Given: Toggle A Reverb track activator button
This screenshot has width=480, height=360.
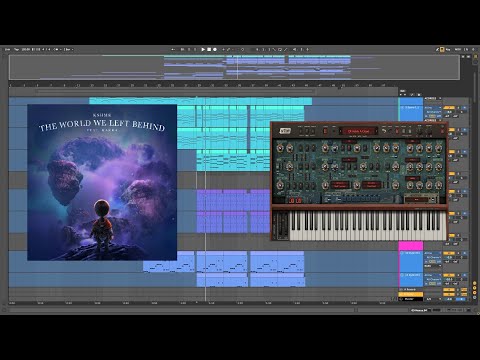Looking at the screenshot, I should (x=449, y=290).
